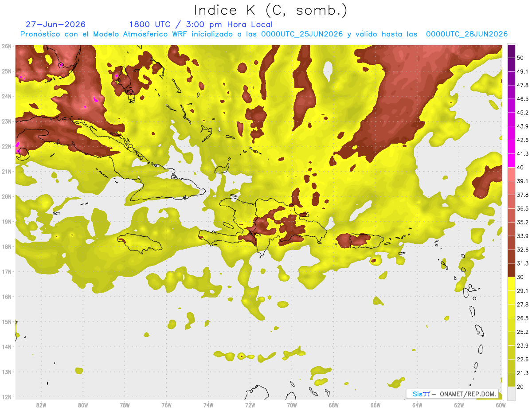Click the legend value '35.2'
This screenshot has height=411, width=532.
coord(523,222)
